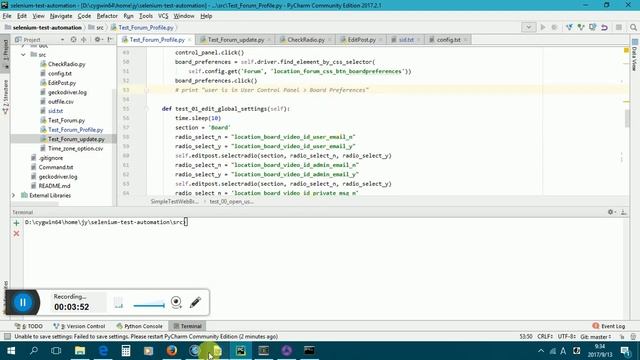Click the purple Revert arrow icon

pos(604,27)
